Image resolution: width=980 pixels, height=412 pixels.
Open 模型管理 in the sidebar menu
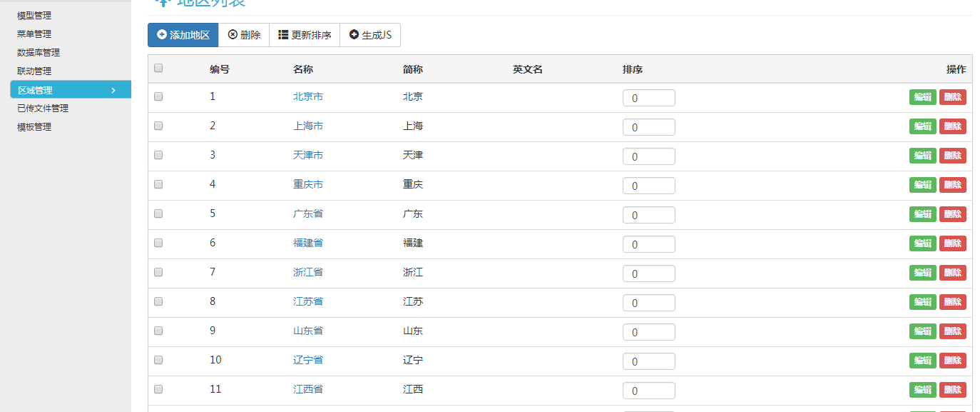click(x=34, y=15)
